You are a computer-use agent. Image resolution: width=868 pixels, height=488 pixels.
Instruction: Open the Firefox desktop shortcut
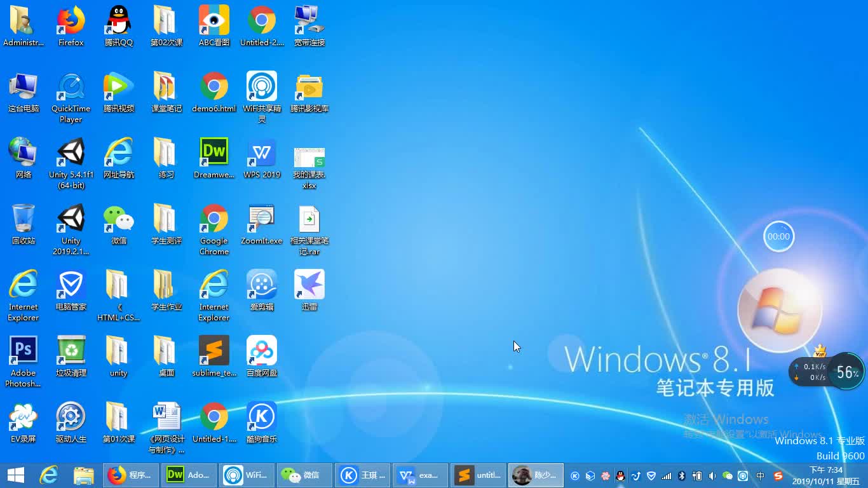(x=71, y=26)
